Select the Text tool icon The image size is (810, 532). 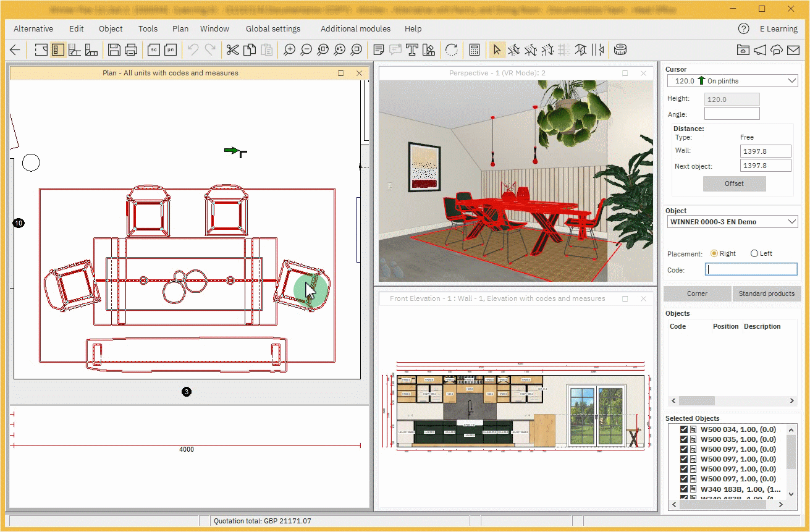[x=412, y=50]
